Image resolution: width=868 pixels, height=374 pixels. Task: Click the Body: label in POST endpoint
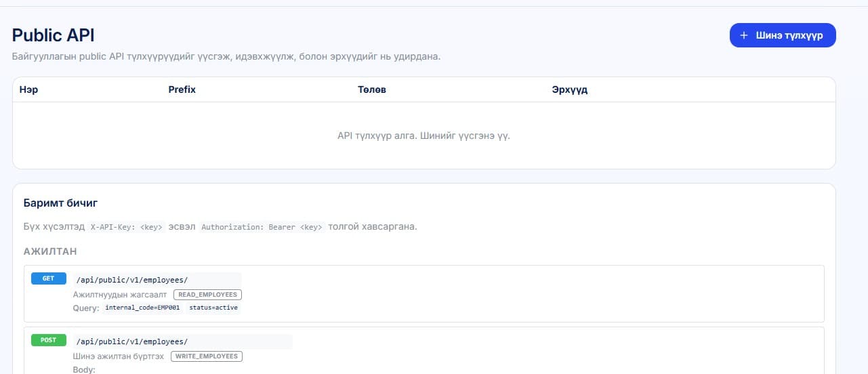click(84, 370)
